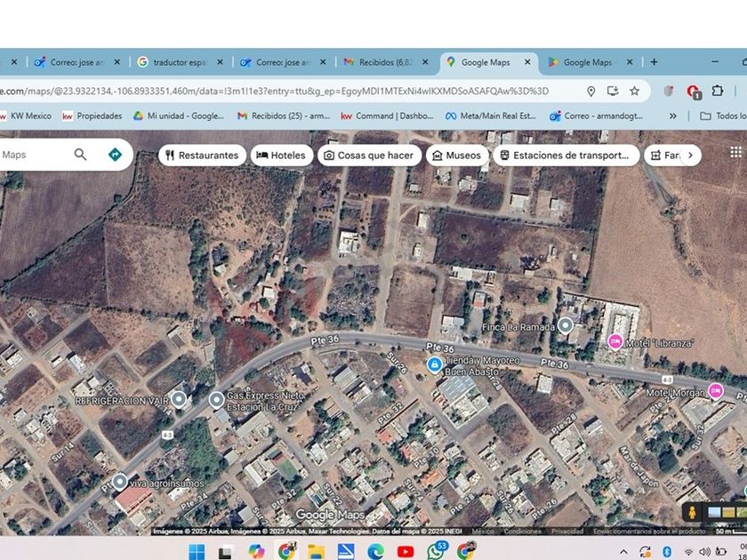The image size is (747, 560).
Task: Click the Google Maps search magnifier icon
Action: point(80,155)
